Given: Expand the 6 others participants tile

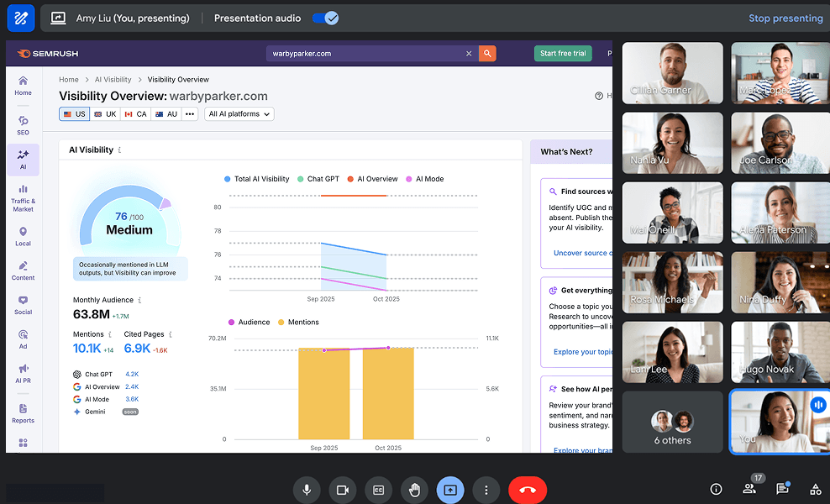Looking at the screenshot, I should tap(672, 422).
